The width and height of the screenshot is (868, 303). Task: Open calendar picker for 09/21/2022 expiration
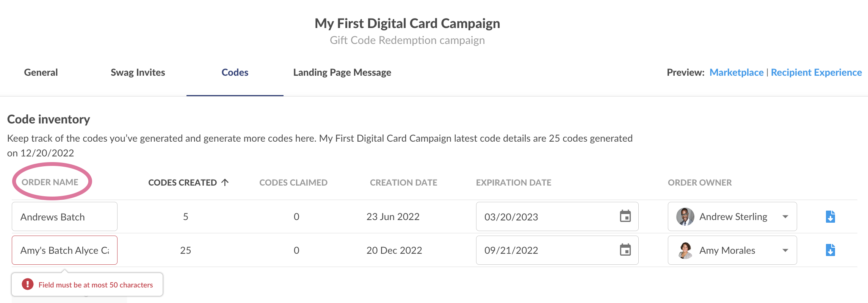point(625,250)
